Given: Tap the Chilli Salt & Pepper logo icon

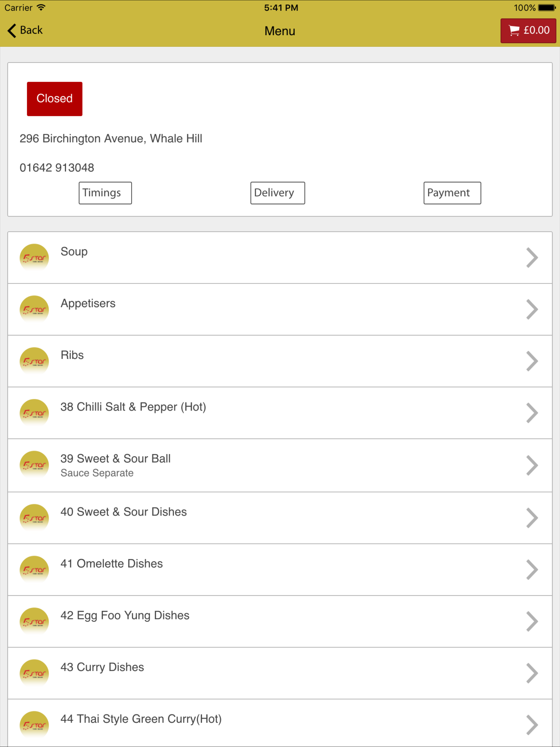Looking at the screenshot, I should (34, 413).
